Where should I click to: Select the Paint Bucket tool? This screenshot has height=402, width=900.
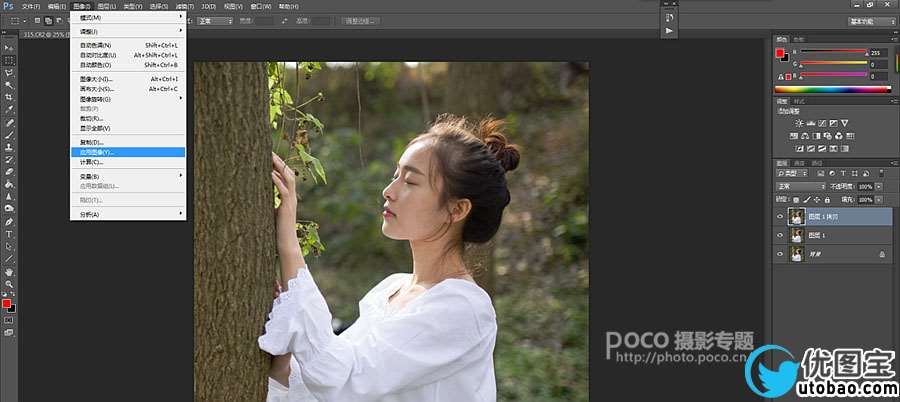[9, 185]
